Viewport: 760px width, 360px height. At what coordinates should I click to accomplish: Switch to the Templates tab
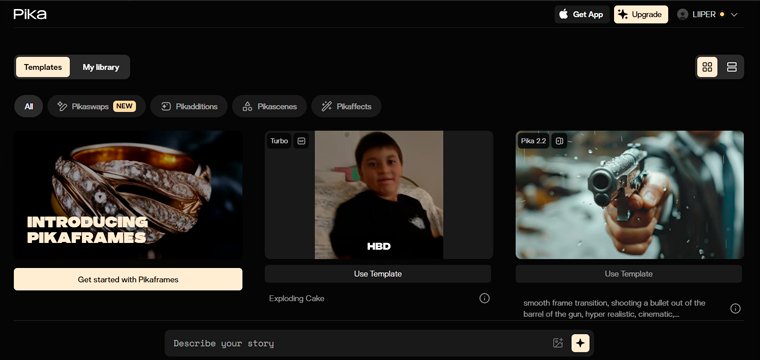click(x=43, y=67)
